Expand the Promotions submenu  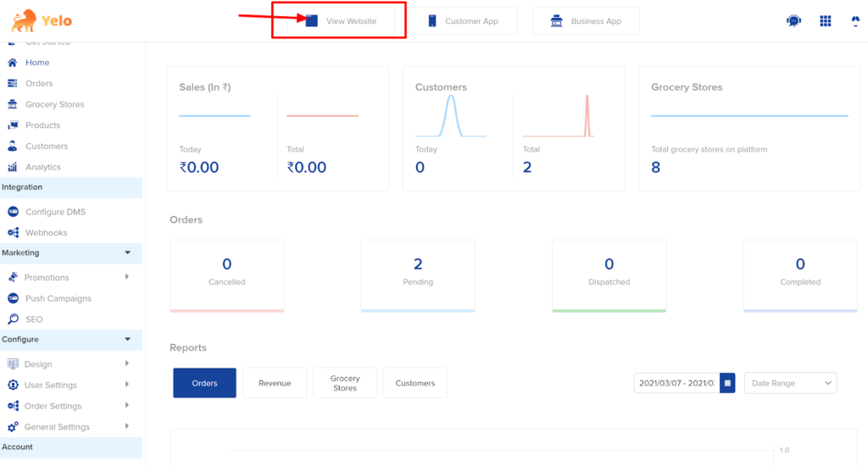126,277
